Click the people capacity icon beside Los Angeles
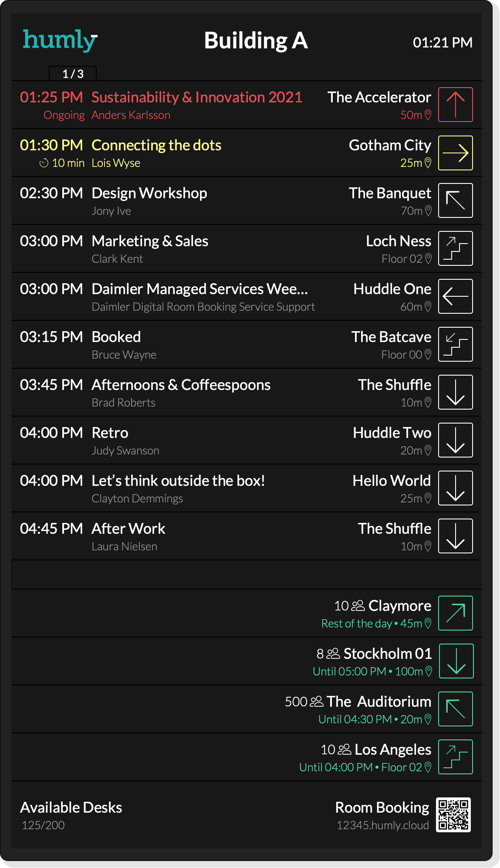The image size is (500, 868). point(345,749)
